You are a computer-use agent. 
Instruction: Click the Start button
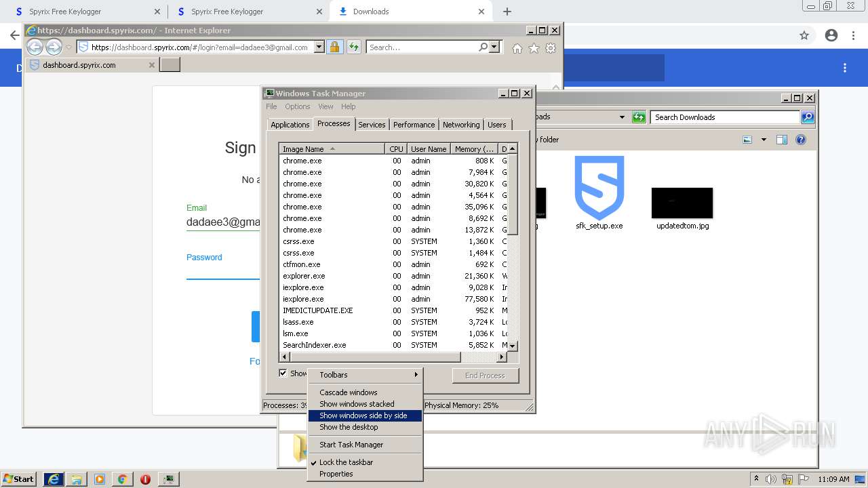[19, 479]
